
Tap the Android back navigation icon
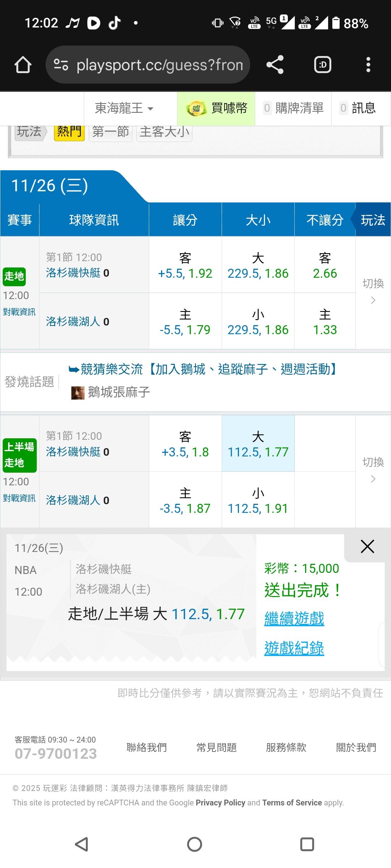82,844
